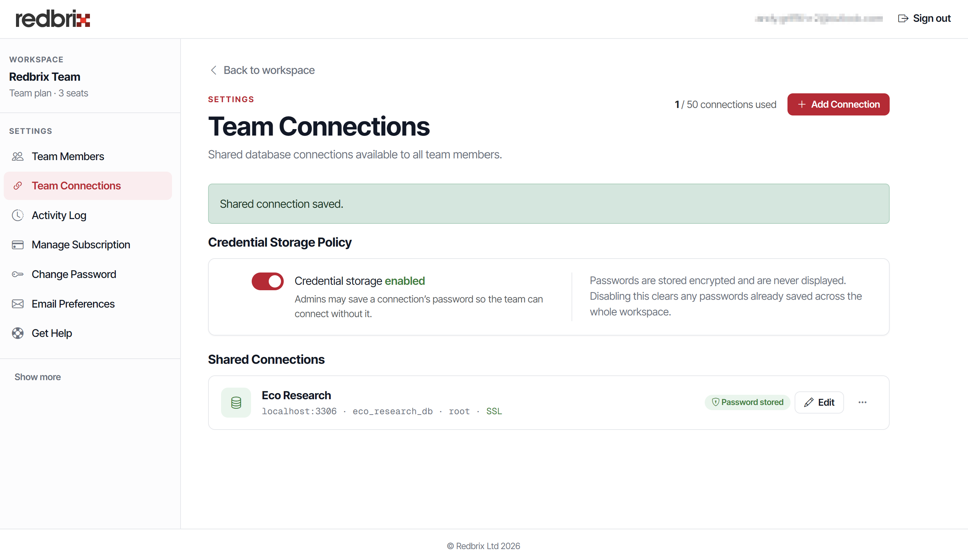Image resolution: width=968 pixels, height=560 pixels.
Task: Click the sign out icon
Action: pos(903,18)
